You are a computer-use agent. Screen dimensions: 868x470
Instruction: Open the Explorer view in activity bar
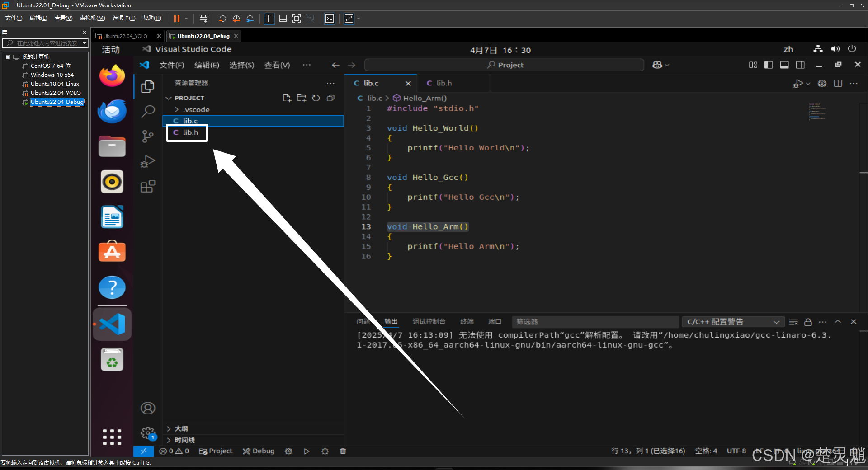click(147, 86)
